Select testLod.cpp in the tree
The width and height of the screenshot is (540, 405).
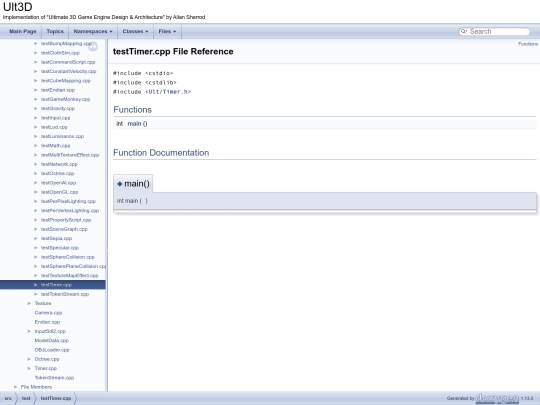click(54, 127)
